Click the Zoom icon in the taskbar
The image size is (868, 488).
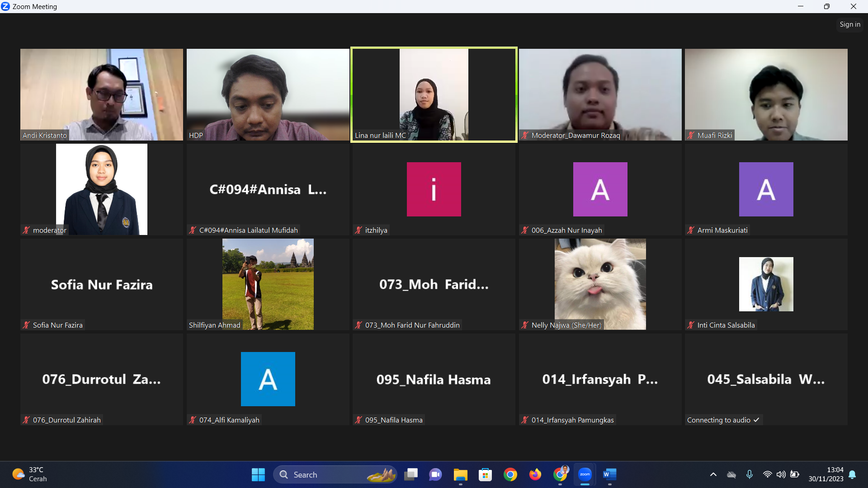tap(585, 474)
